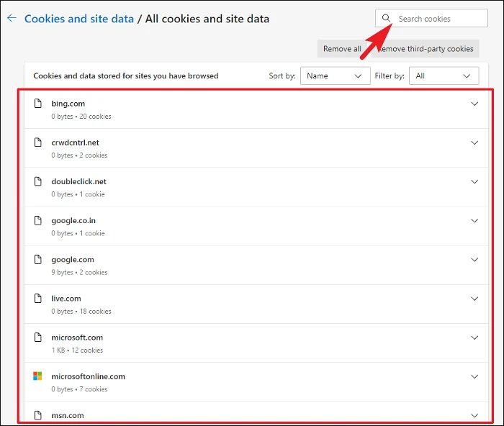
Task: Click '0 bytes • 7 cookies' text
Action: point(79,389)
